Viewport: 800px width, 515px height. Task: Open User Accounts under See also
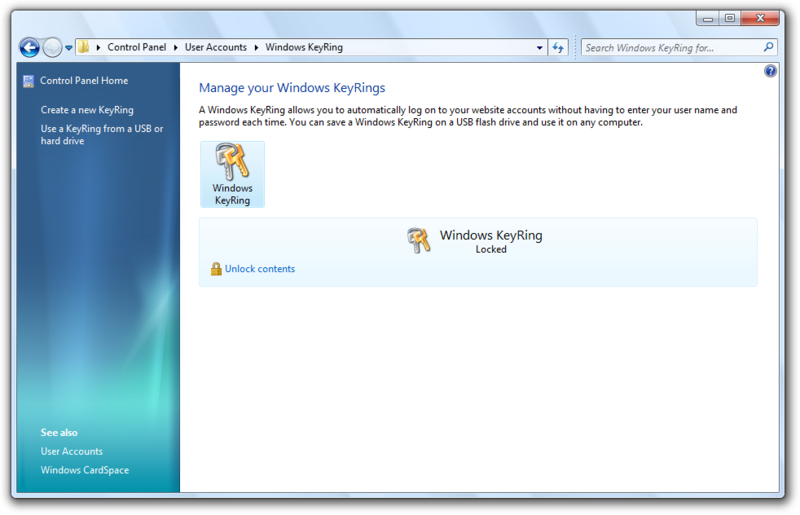[72, 451]
